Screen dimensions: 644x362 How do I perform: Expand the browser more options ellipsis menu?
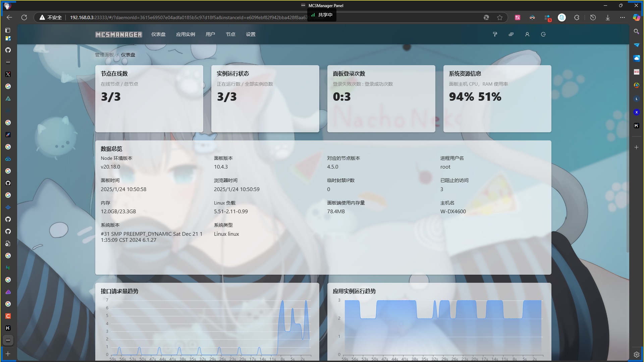pos(622,17)
